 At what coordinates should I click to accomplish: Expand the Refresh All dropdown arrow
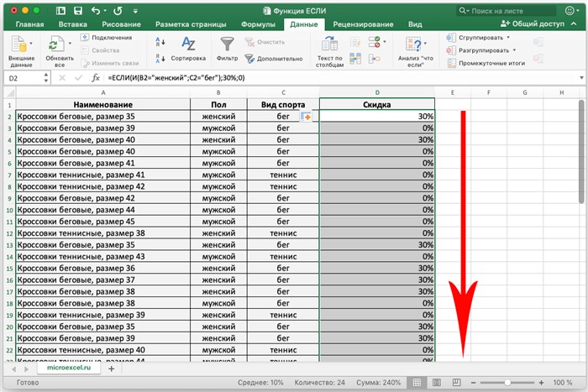tap(70, 43)
